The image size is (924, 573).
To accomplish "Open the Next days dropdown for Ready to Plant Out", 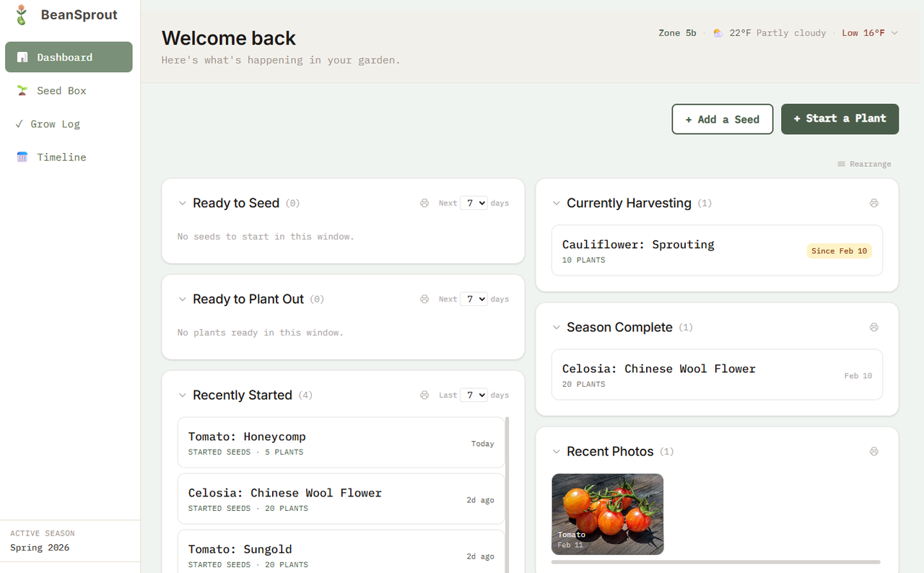I will [x=474, y=299].
